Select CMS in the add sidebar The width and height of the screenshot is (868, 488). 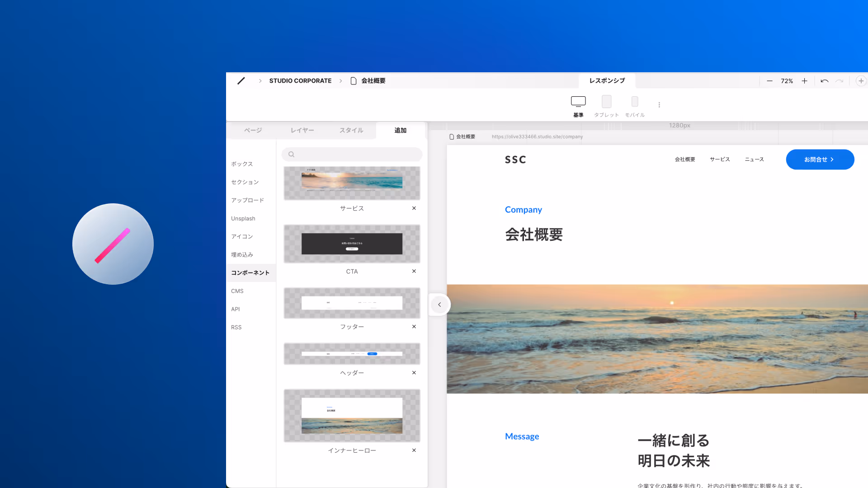pos(237,291)
